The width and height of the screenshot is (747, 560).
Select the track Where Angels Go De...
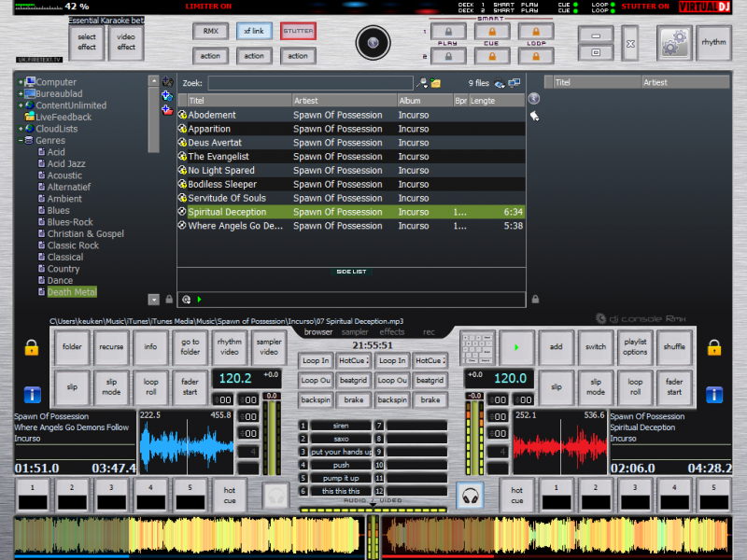tap(352, 226)
